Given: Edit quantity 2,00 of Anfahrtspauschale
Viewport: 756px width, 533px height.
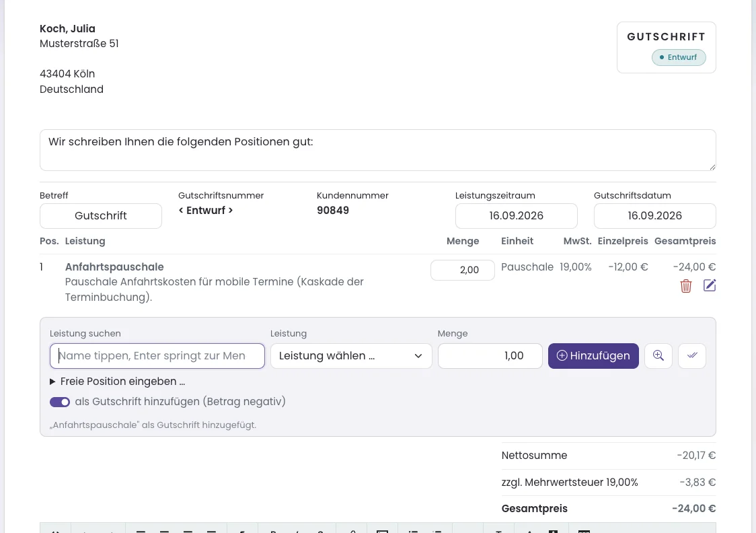Looking at the screenshot, I should [462, 270].
